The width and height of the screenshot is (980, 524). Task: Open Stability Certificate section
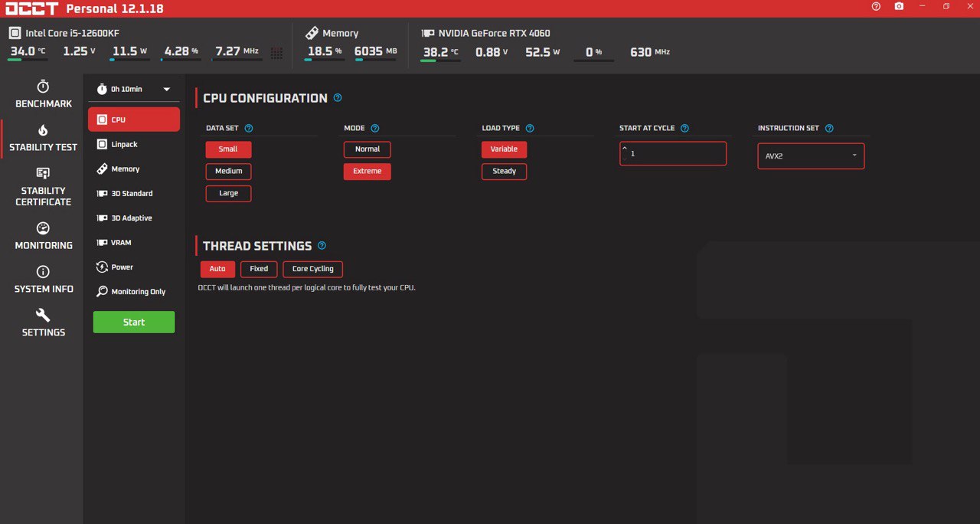point(43,187)
